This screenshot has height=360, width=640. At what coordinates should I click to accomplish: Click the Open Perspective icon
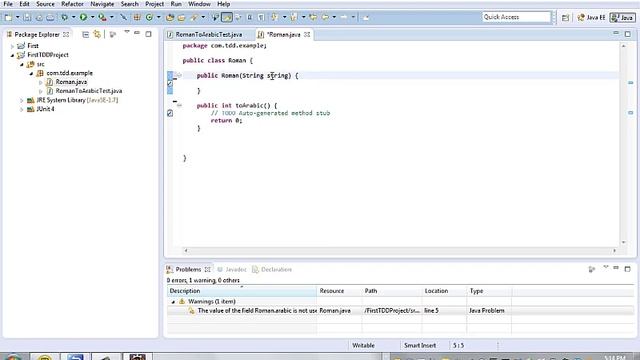point(565,18)
